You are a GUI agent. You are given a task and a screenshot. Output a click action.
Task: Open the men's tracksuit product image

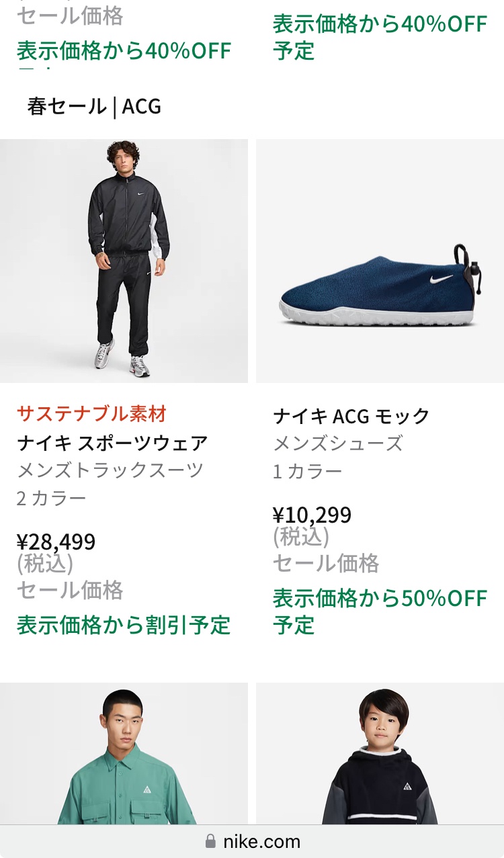(x=124, y=261)
